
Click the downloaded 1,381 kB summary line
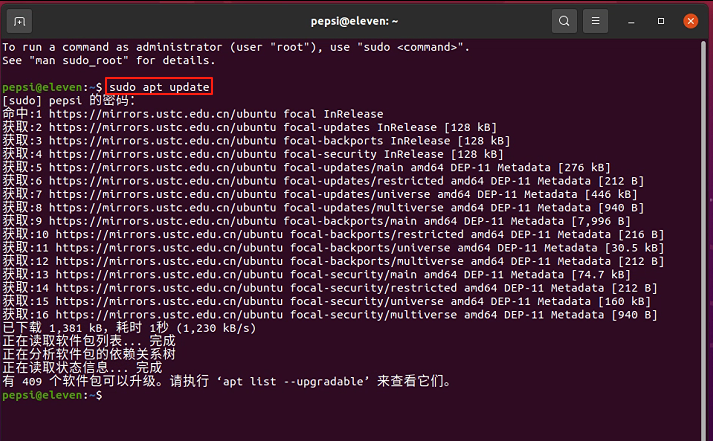(129, 328)
